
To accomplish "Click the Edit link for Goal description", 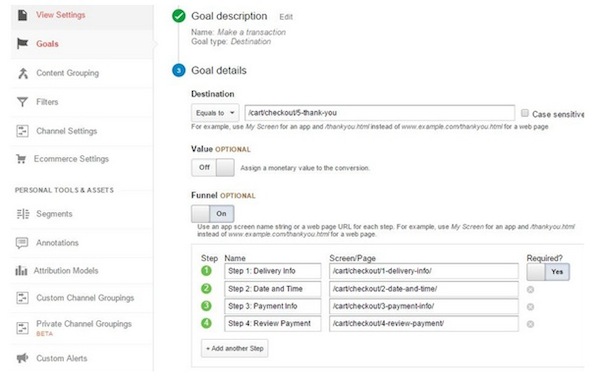I will pyautogui.click(x=286, y=17).
